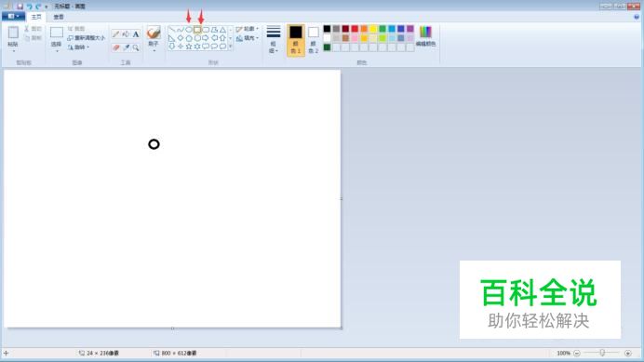Click the zoom in plus button
The height and width of the screenshot is (362, 644).
pyautogui.click(x=627, y=353)
